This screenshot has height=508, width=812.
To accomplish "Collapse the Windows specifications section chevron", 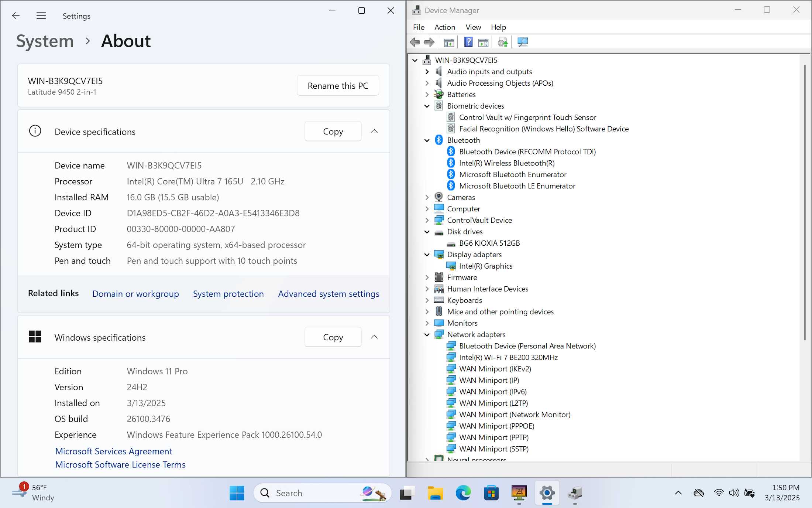I will tap(374, 337).
